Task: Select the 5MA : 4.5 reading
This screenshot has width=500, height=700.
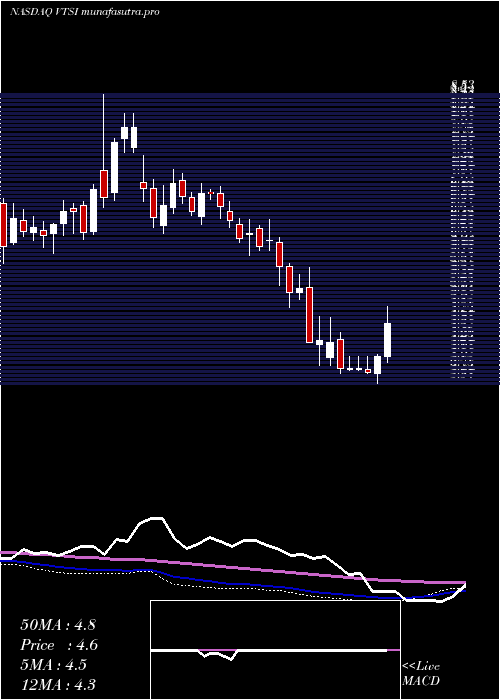Action: pos(53,665)
